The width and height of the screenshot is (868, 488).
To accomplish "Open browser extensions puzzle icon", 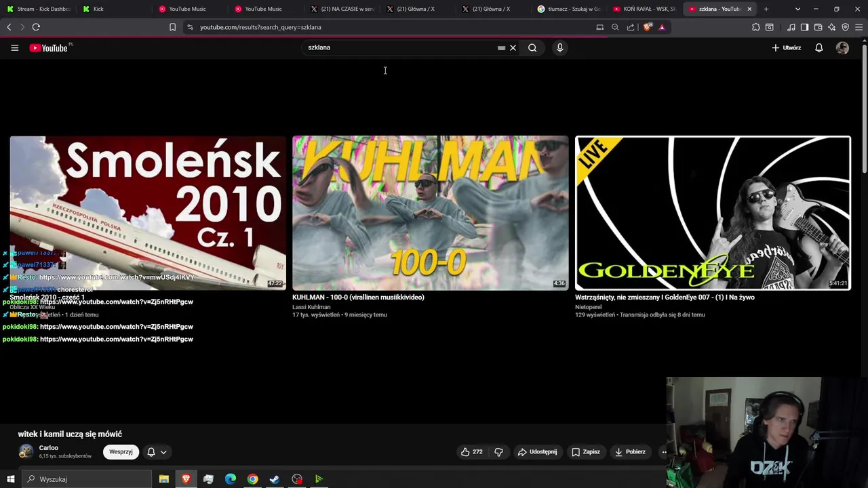I will coord(756,27).
